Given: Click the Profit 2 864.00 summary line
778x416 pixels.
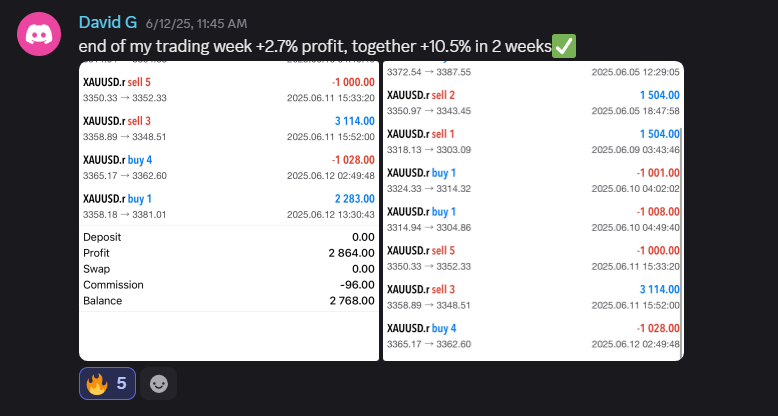Looking at the screenshot, I should [229, 253].
